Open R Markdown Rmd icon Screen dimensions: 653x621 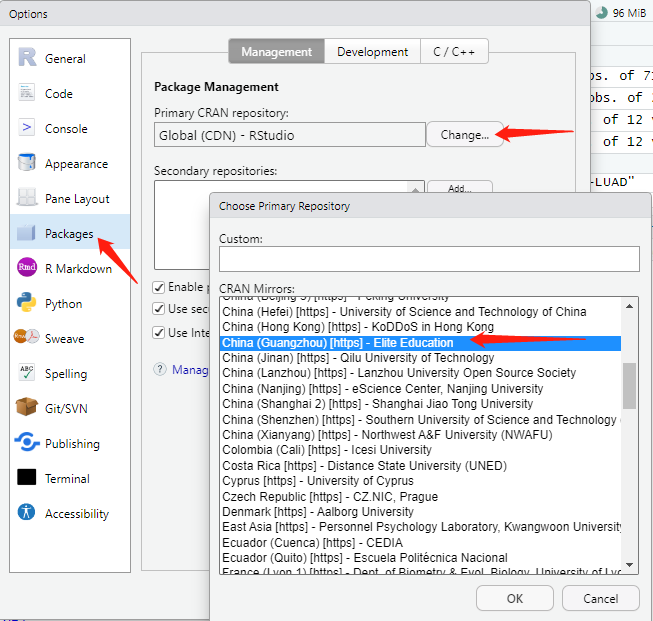click(x=27, y=267)
